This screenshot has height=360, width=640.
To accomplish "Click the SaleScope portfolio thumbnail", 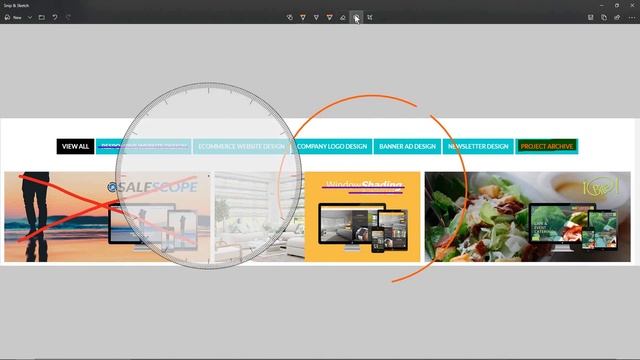I will [107, 217].
